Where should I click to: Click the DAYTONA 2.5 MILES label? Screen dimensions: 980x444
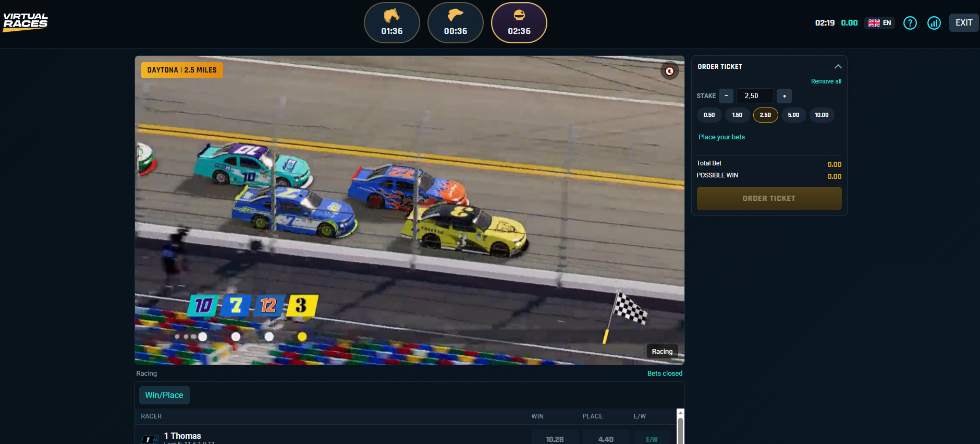click(x=182, y=70)
